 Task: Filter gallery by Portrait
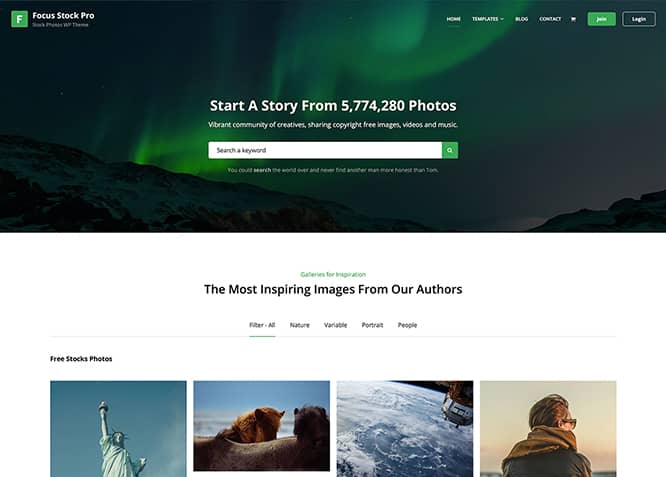[x=372, y=325]
